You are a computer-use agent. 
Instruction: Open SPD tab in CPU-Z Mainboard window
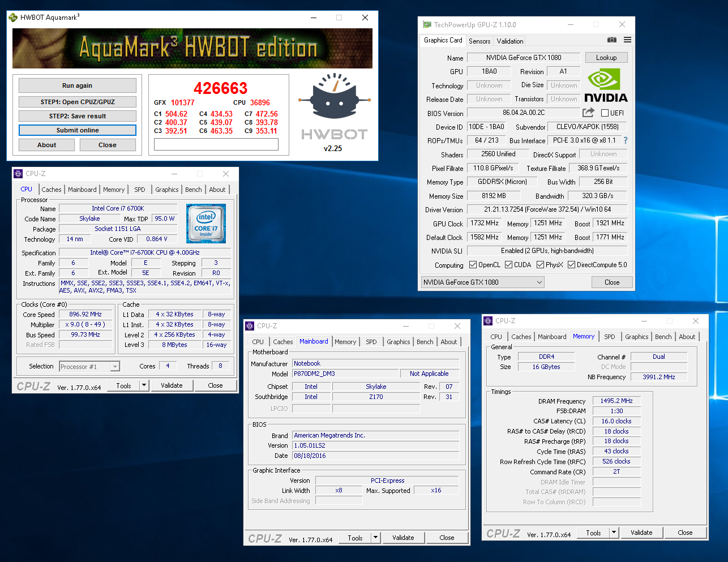(x=371, y=342)
